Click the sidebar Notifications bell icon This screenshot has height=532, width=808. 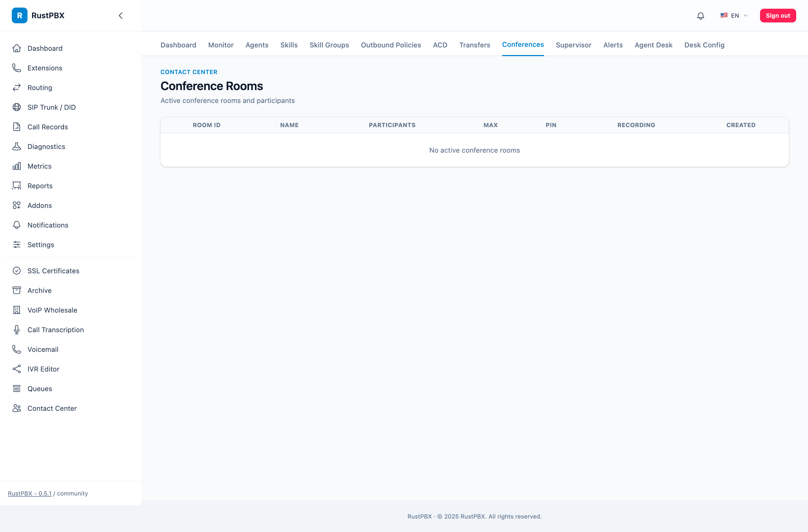(x=17, y=225)
